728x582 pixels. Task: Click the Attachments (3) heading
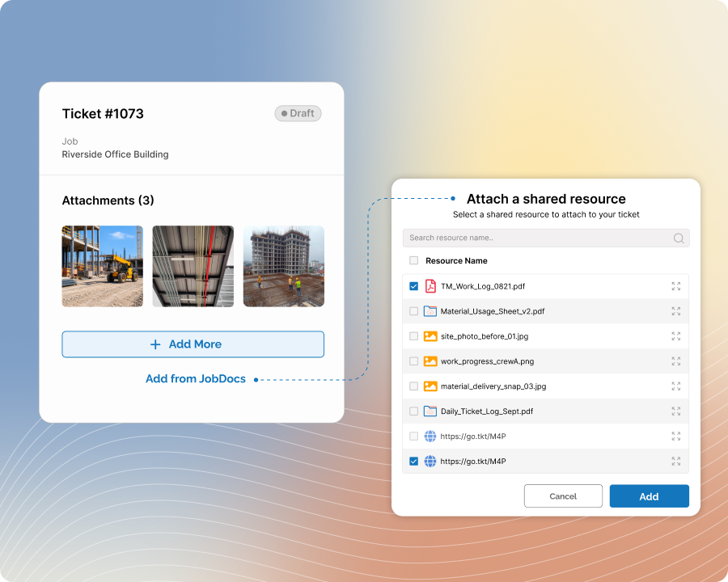108,200
